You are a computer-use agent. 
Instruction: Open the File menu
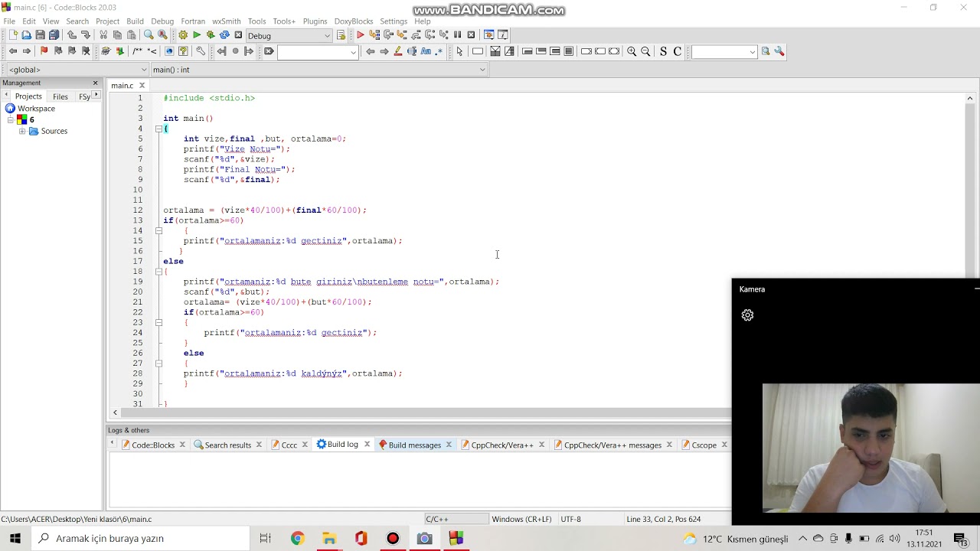pos(9,21)
